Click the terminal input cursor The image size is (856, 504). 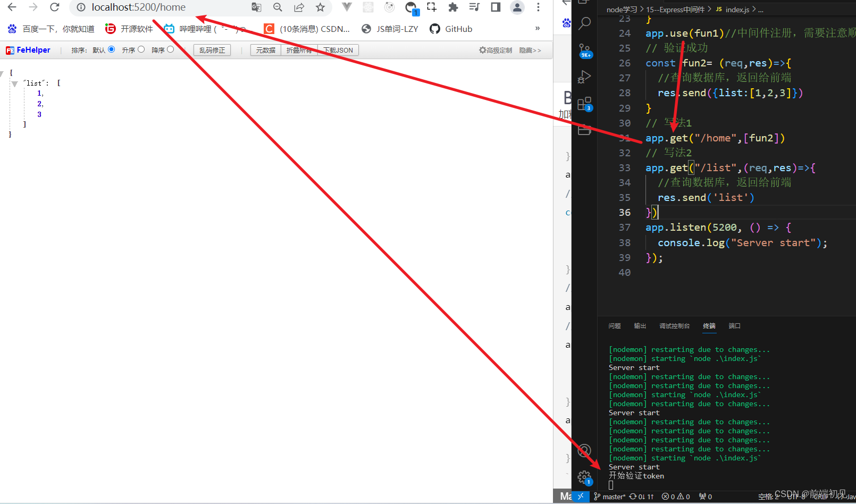tap(611, 485)
